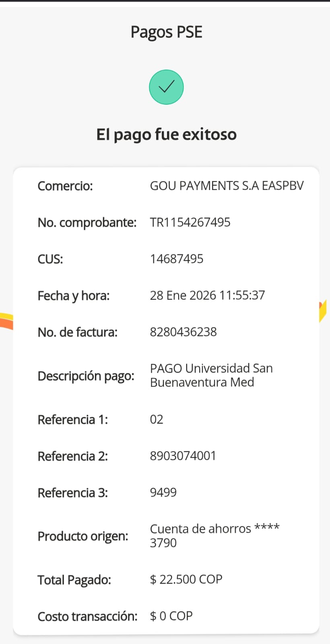This screenshot has width=330, height=644.
Task: Select the total paid $ 22.500 COP
Action: click(186, 580)
